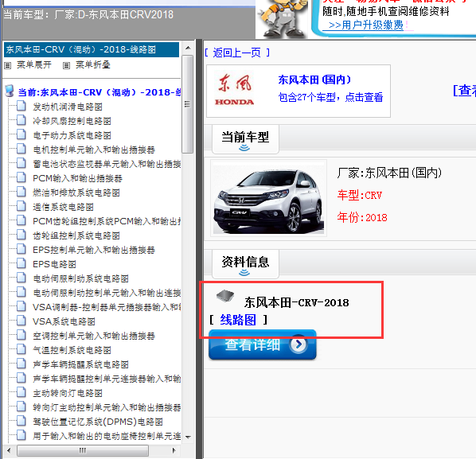476x459 pixels.
Task: Click the mechanic mascot image
Action: click(x=282, y=19)
